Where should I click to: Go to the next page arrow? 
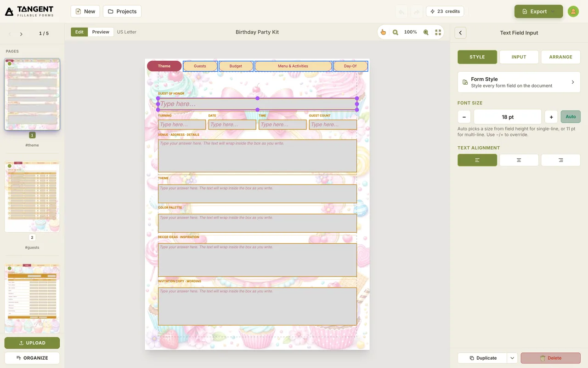[21, 34]
